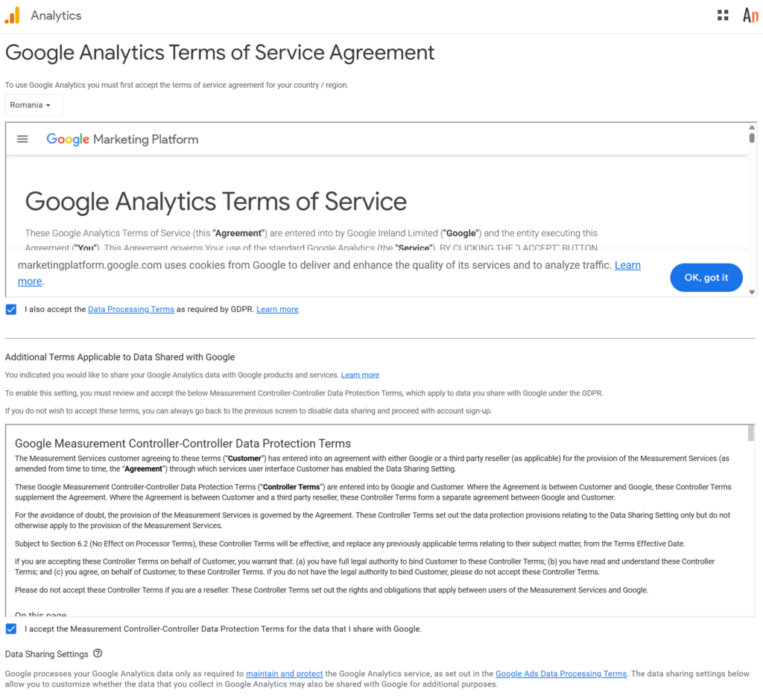Click the Google Marketing Platform logo
The width and height of the screenshot is (763, 700).
click(122, 139)
